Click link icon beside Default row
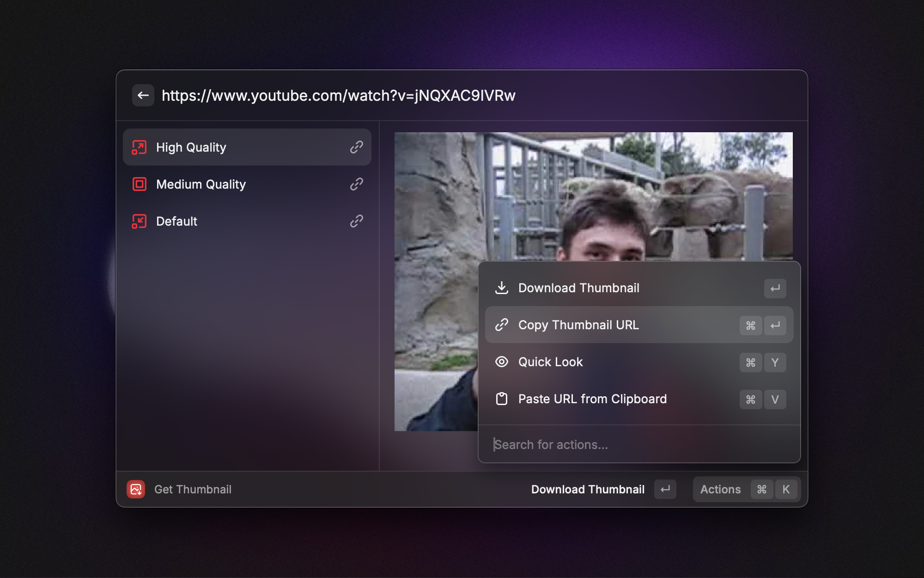Screen dimensions: 924x578 point(356,221)
